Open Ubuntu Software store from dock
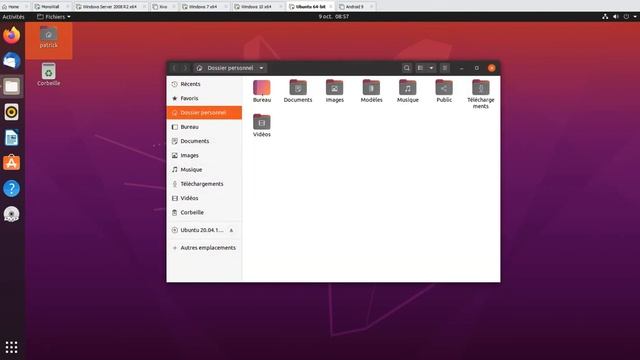 [x=11, y=163]
